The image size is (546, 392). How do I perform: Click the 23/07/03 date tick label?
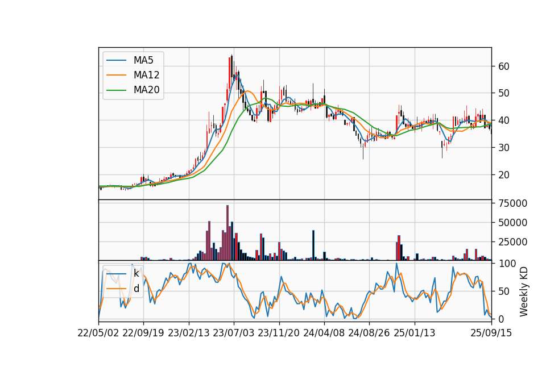point(234,333)
